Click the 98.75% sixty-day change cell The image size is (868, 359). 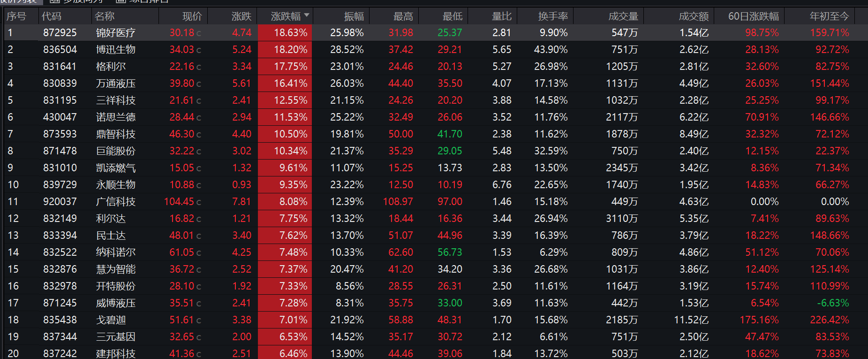(x=762, y=33)
